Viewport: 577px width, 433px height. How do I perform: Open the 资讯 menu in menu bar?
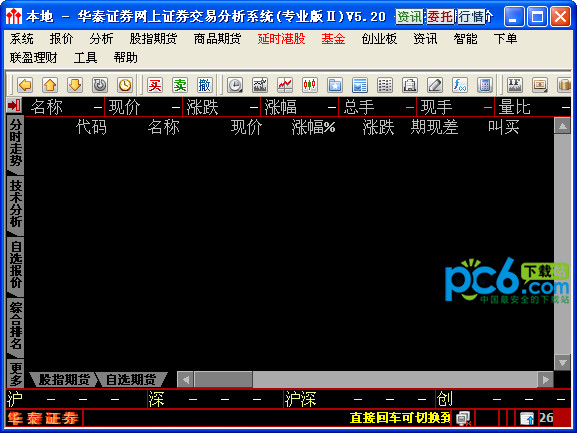[425, 39]
